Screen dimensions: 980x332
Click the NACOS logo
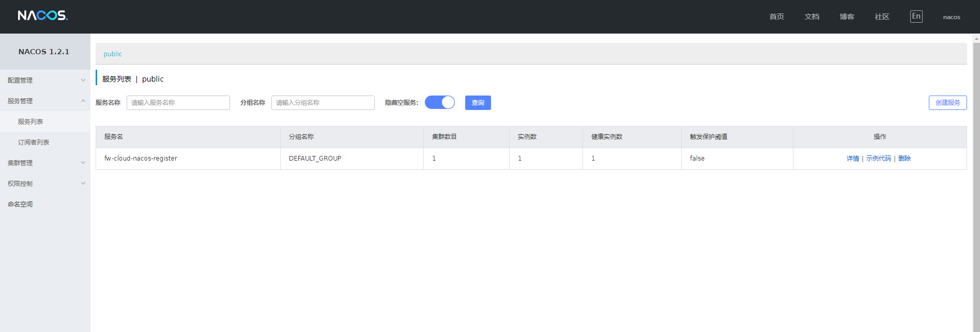click(x=42, y=15)
